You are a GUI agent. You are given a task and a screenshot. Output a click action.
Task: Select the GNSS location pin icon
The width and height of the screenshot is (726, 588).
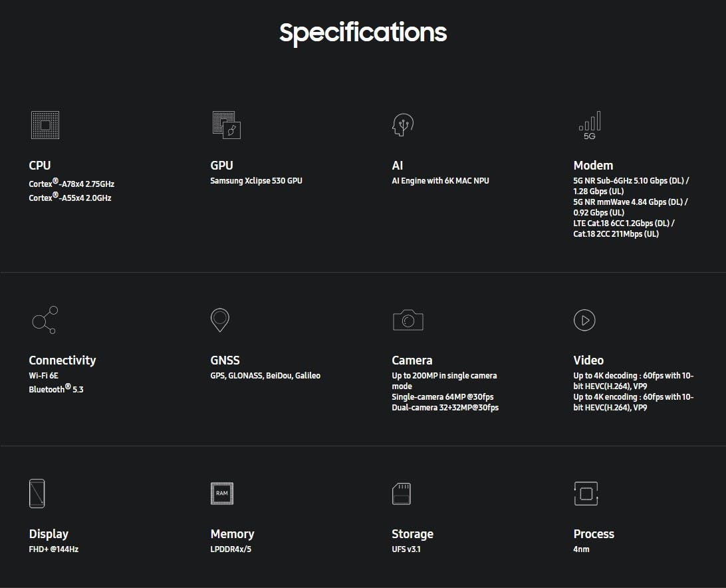(x=219, y=320)
